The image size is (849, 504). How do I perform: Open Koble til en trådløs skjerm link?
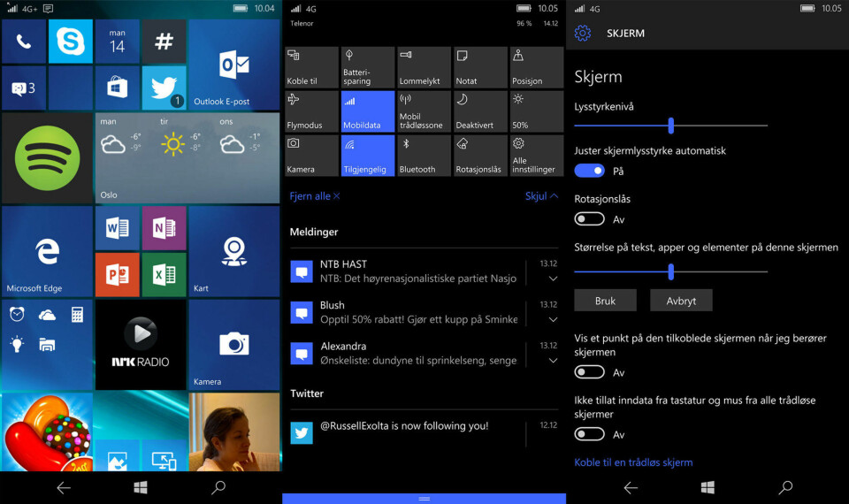633,462
